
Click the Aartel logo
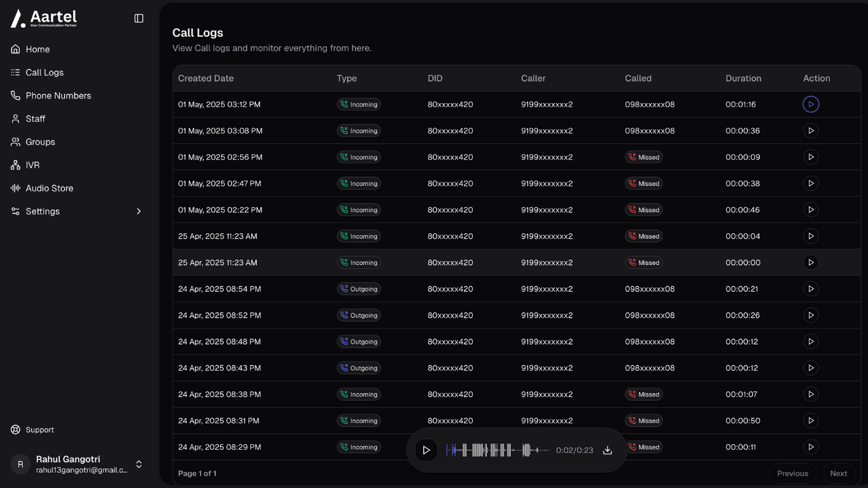pos(44,18)
